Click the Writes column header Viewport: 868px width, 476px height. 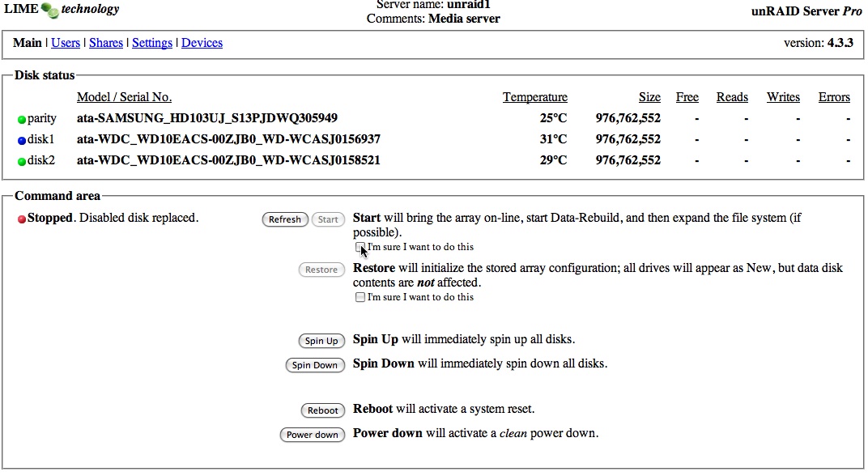coord(783,97)
